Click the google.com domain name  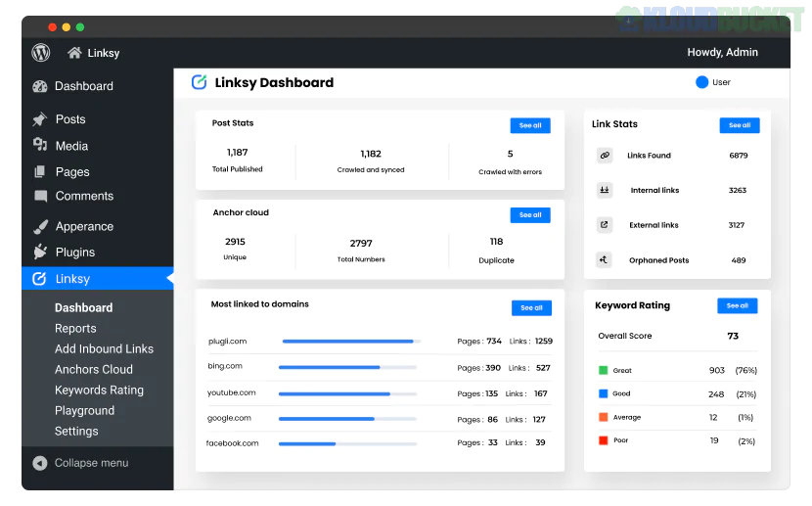coord(229,418)
